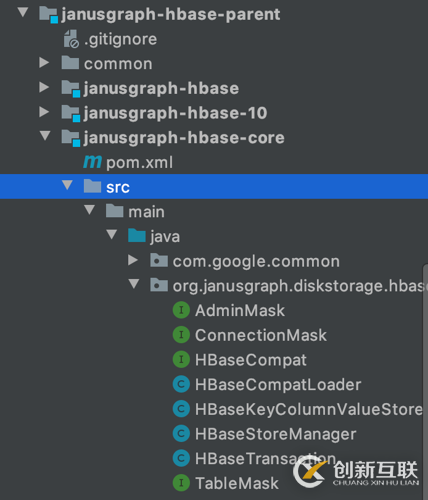428x500 pixels.
Task: Click the HBaseStoreManager class icon
Action: pos(181,433)
